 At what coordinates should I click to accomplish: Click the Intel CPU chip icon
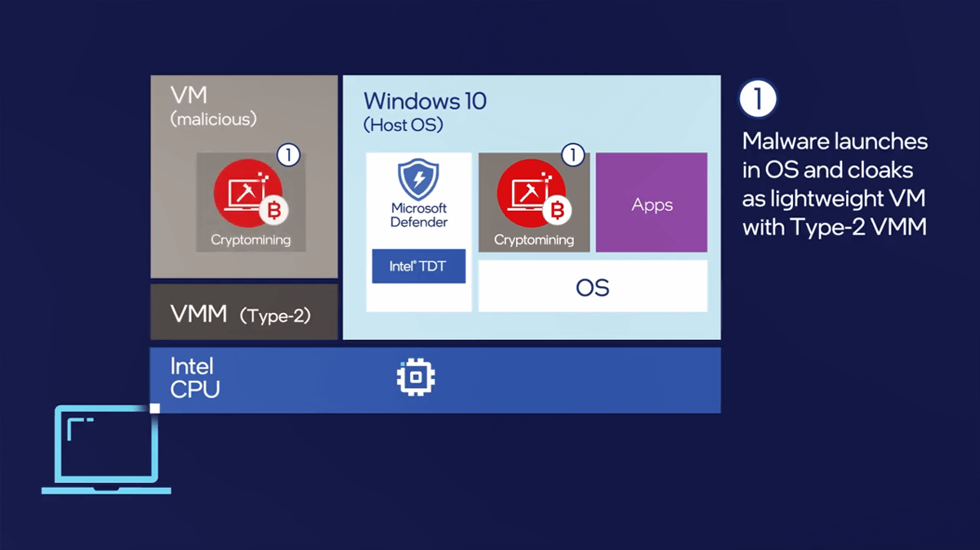416,378
